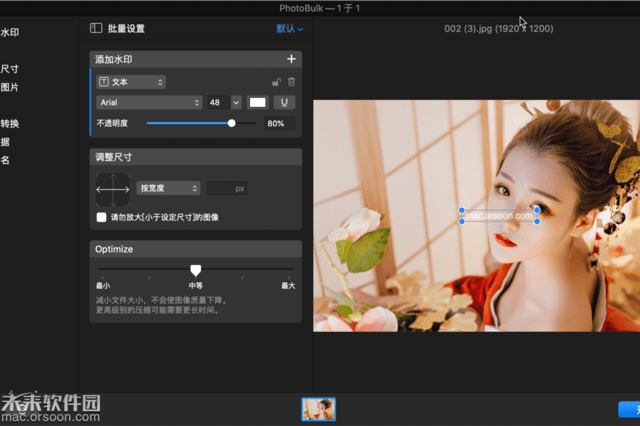Click the resize direction arrows icon
Screen dimensions: 640x426
113,189
